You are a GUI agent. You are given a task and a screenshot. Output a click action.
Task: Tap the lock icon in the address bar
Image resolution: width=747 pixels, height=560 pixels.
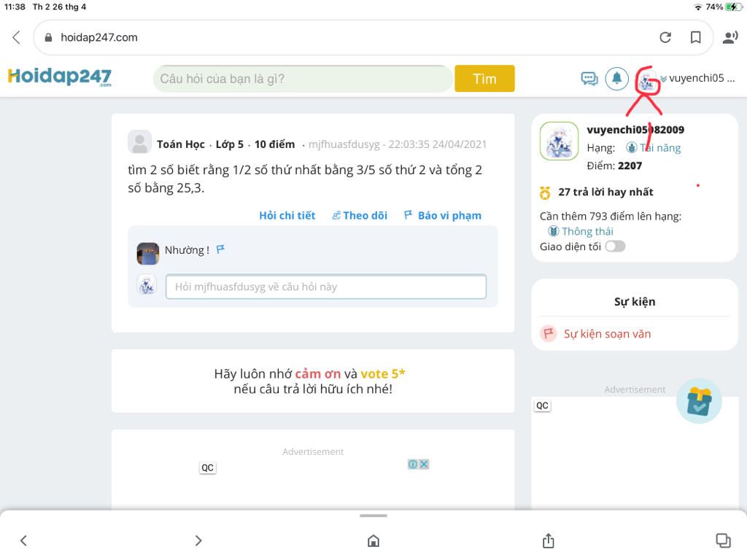(x=48, y=38)
